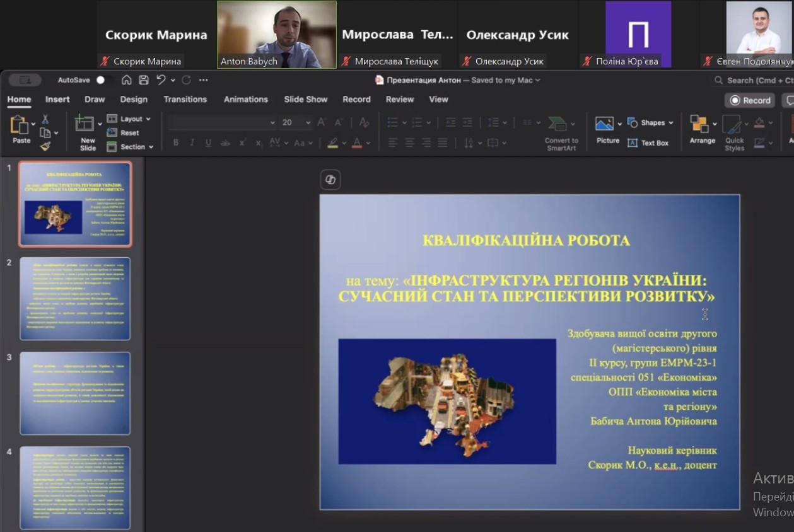The image size is (794, 532).
Task: Save the presentation with the floppy disk icon
Action: (x=144, y=80)
